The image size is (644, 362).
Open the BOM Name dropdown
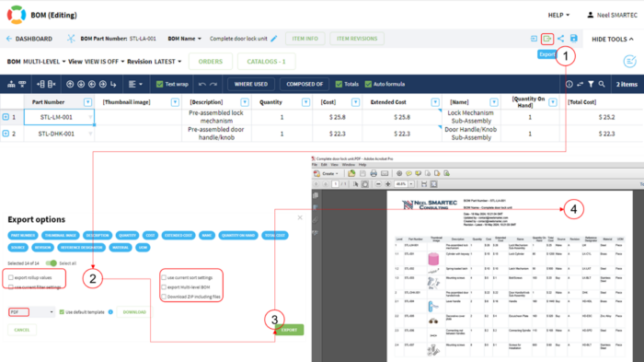(x=184, y=39)
